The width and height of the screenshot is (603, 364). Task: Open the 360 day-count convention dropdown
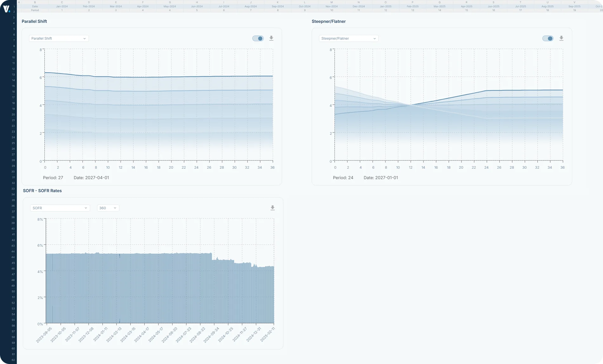(x=108, y=208)
